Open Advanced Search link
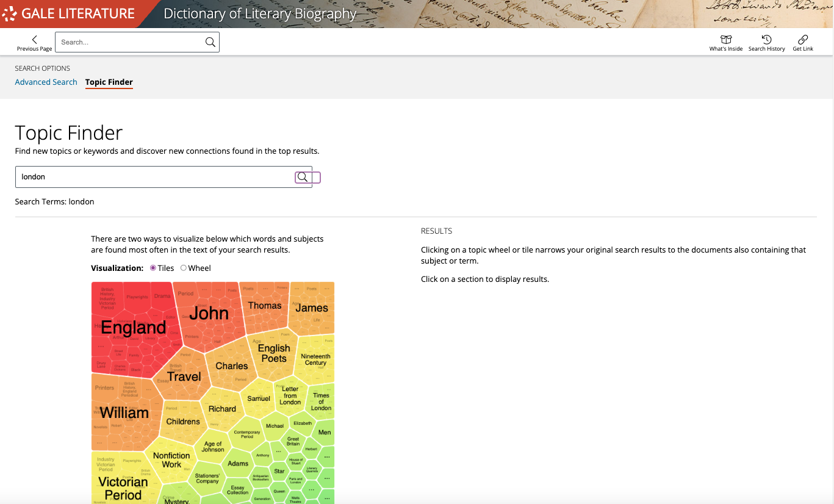 coord(46,82)
